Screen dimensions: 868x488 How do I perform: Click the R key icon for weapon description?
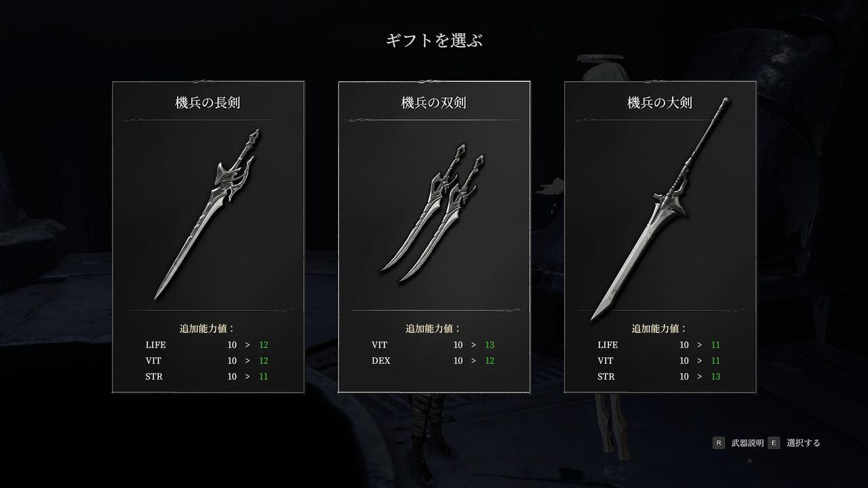(x=718, y=443)
